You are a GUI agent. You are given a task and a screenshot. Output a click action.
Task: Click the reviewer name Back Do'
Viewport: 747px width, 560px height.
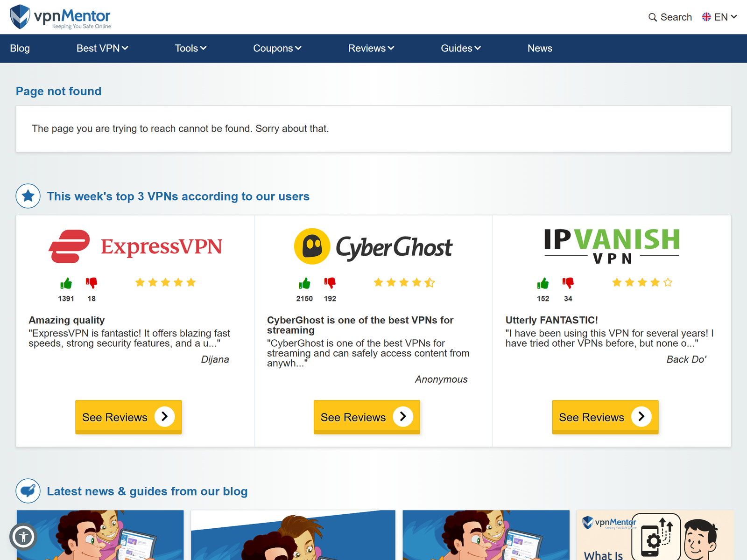coord(686,359)
